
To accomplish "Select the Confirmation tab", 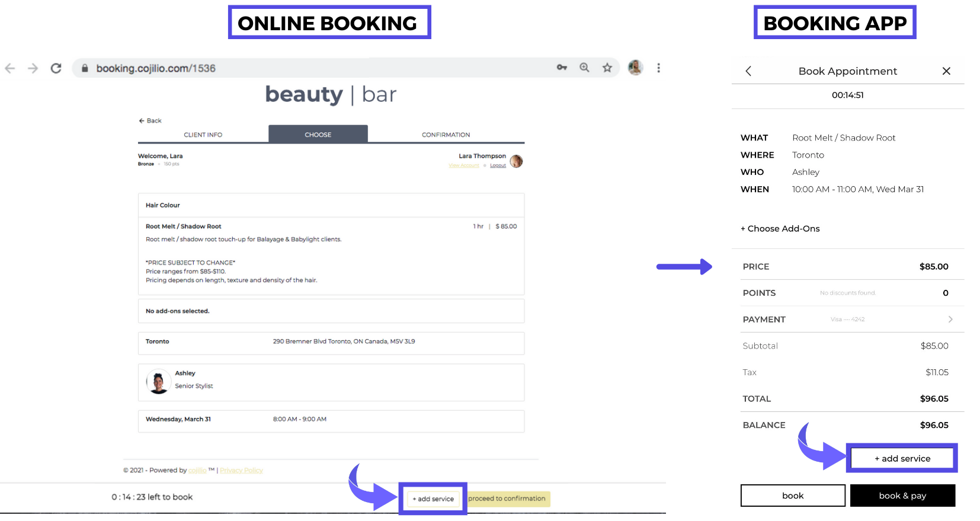I will [446, 135].
